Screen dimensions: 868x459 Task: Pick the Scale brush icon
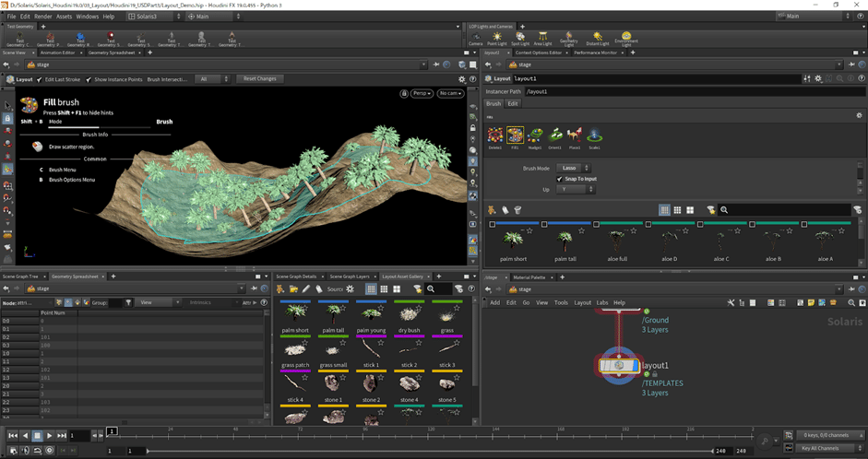(x=596, y=136)
